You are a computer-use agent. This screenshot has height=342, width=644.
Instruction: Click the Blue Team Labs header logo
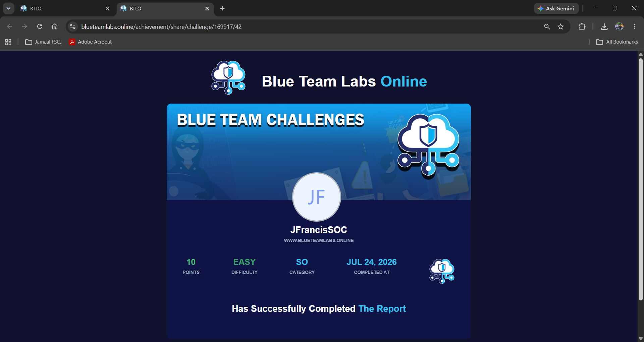(x=228, y=78)
